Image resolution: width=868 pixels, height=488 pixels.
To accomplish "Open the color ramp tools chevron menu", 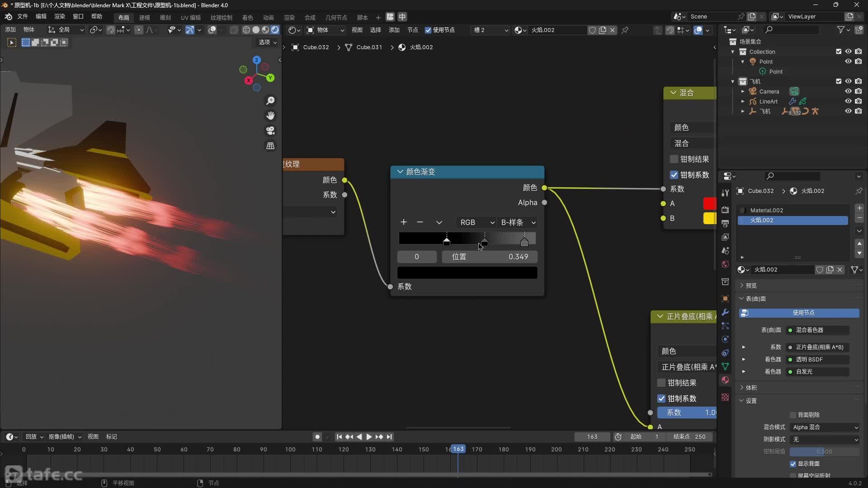I will (439, 222).
